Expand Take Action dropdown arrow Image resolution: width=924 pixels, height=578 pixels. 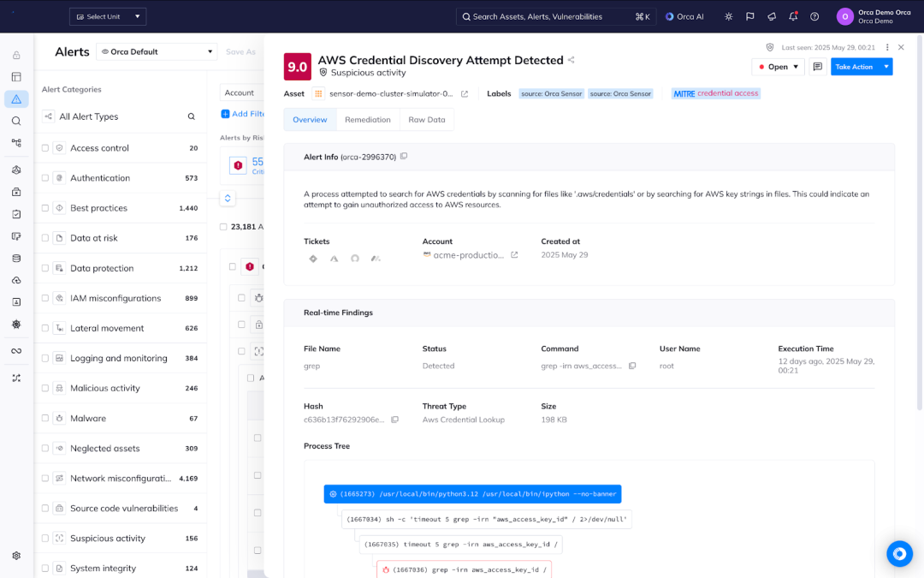pos(885,67)
